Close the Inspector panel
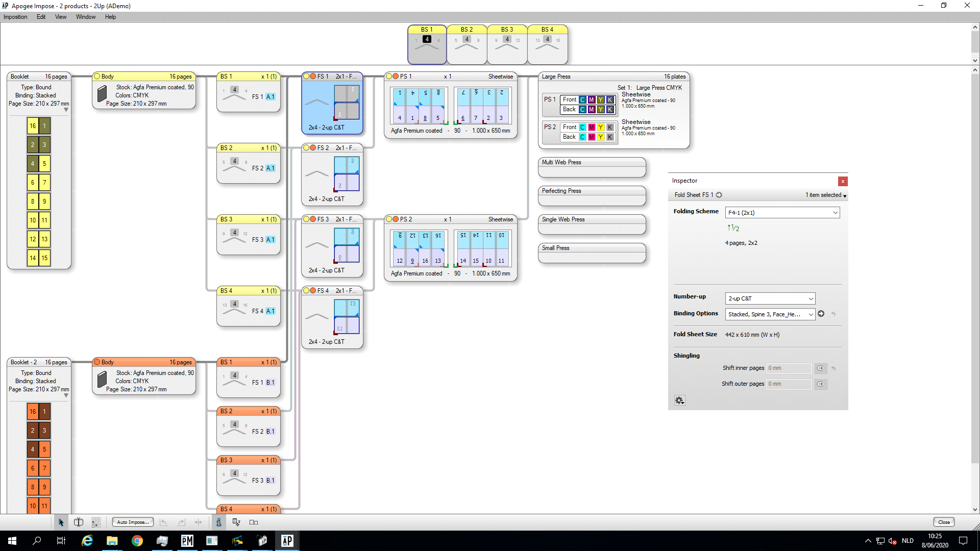The height and width of the screenshot is (551, 980). coord(843,181)
